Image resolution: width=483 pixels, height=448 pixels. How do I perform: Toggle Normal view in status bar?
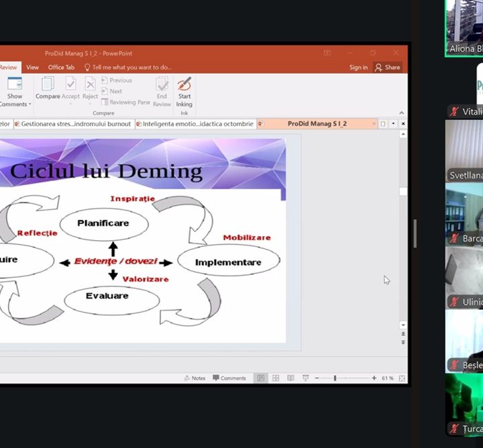(x=261, y=378)
